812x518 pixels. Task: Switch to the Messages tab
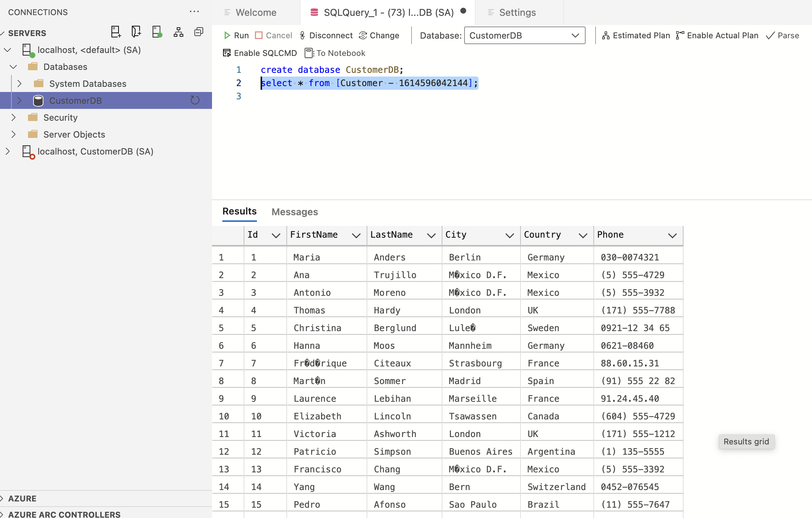(294, 212)
